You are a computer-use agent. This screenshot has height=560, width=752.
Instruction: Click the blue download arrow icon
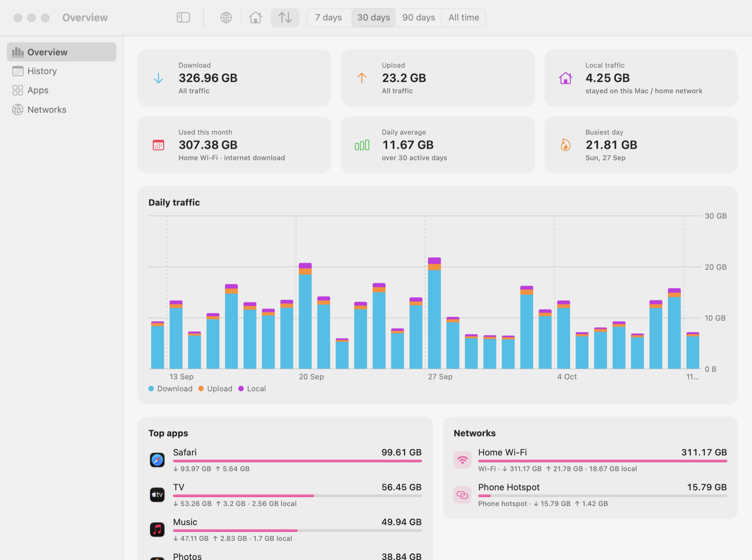click(x=158, y=78)
